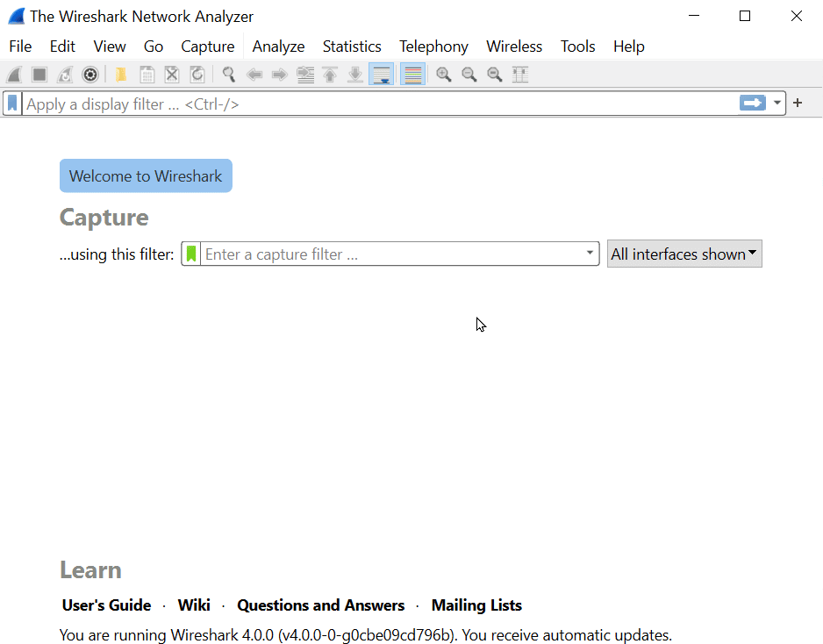This screenshot has height=644, width=823.
Task: Open the Analyze menu
Action: [279, 47]
